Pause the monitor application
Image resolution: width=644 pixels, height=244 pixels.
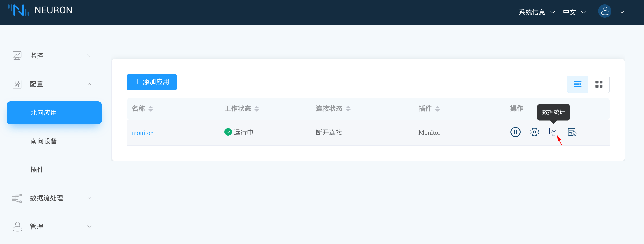(x=515, y=132)
